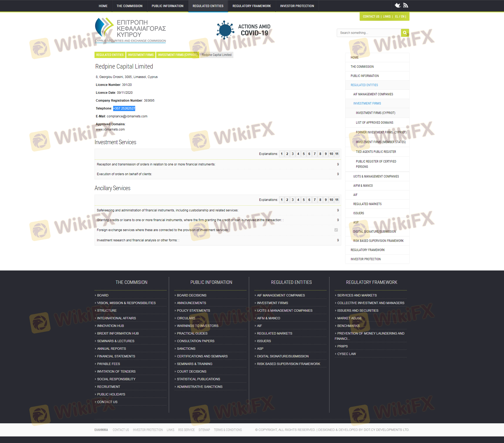Open the INVESTOR PROTECTION top menu
The height and width of the screenshot is (443, 504).
click(297, 6)
